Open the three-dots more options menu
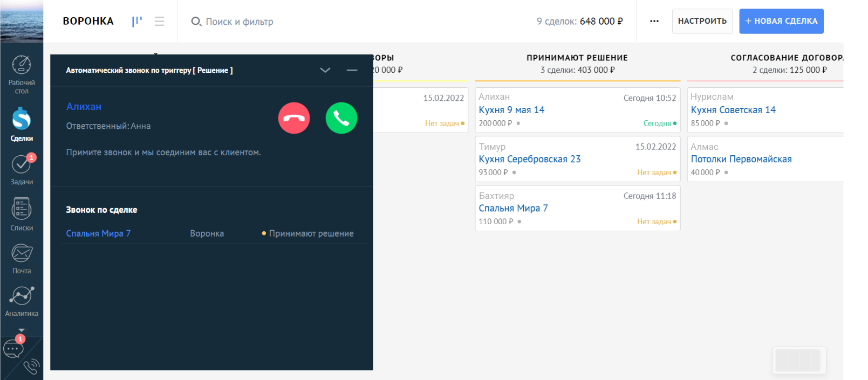Image resolution: width=868 pixels, height=380 pixels. 654,21
